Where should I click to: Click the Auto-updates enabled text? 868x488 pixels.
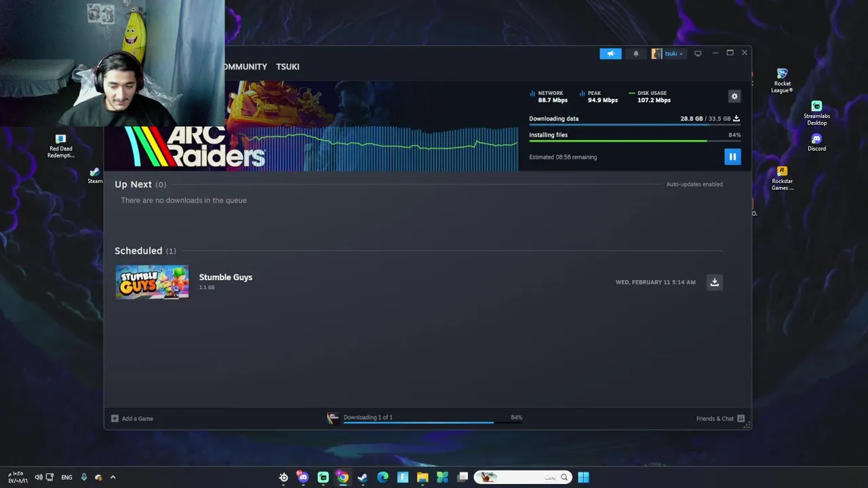pos(694,184)
